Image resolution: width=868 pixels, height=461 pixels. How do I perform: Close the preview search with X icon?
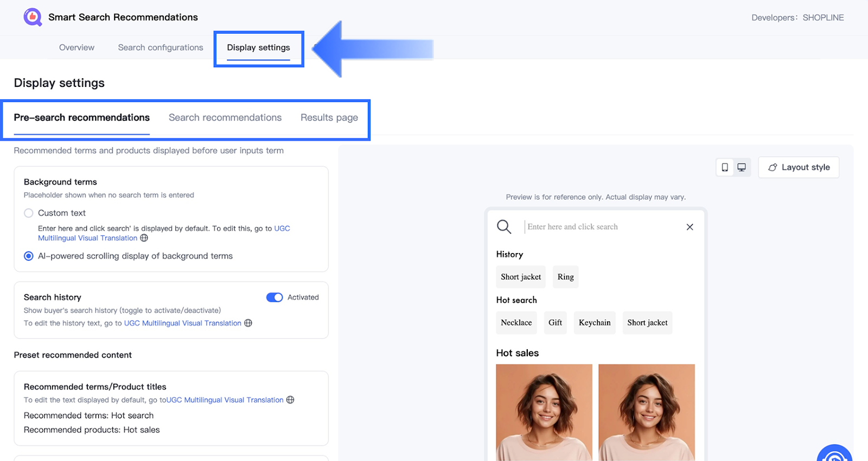690,227
